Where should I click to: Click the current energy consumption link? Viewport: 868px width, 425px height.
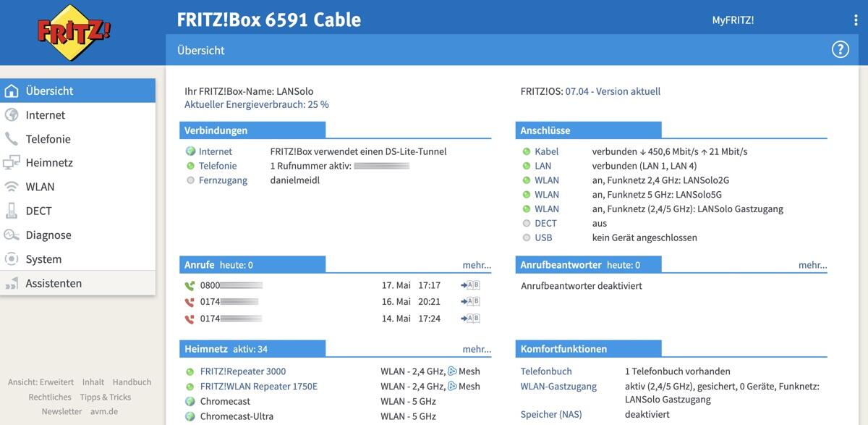(256, 104)
